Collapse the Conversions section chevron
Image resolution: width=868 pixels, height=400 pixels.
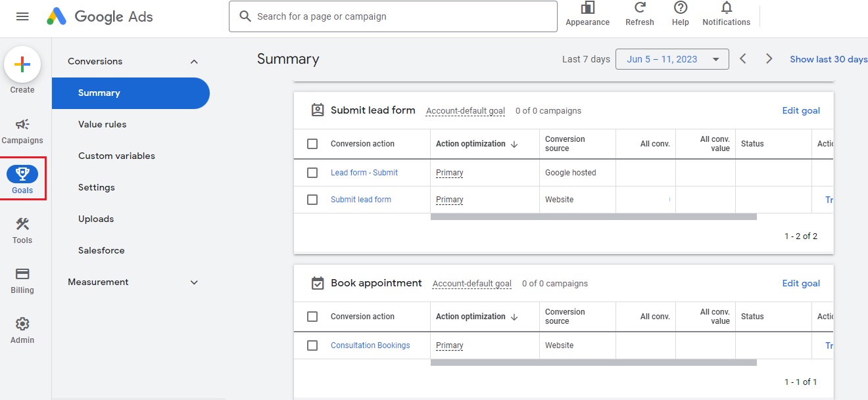point(194,62)
